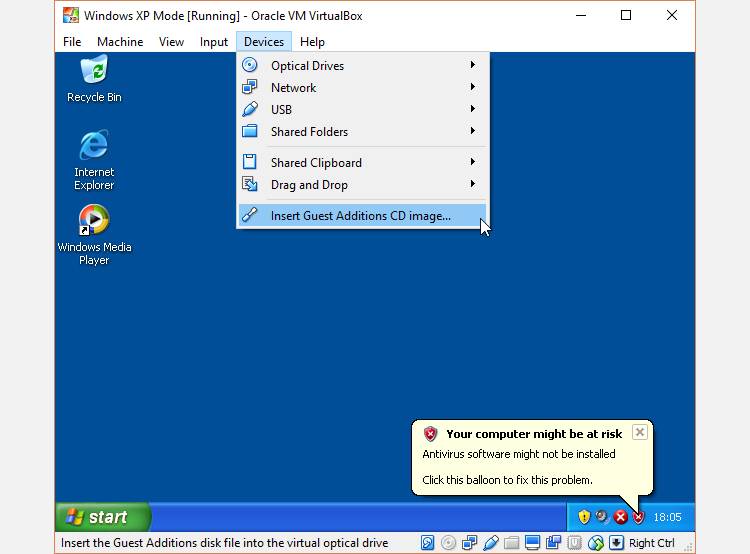Close the Devices menu via its title
Viewport: 750px width, 554px height.
264,42
